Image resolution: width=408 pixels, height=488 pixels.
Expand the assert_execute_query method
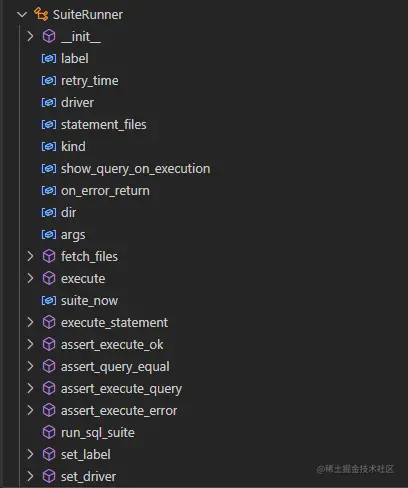click(30, 388)
